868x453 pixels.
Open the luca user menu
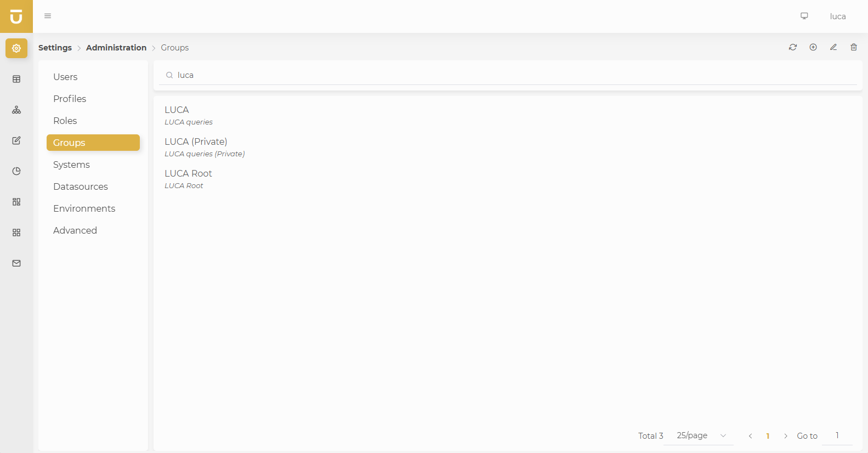pyautogui.click(x=837, y=16)
